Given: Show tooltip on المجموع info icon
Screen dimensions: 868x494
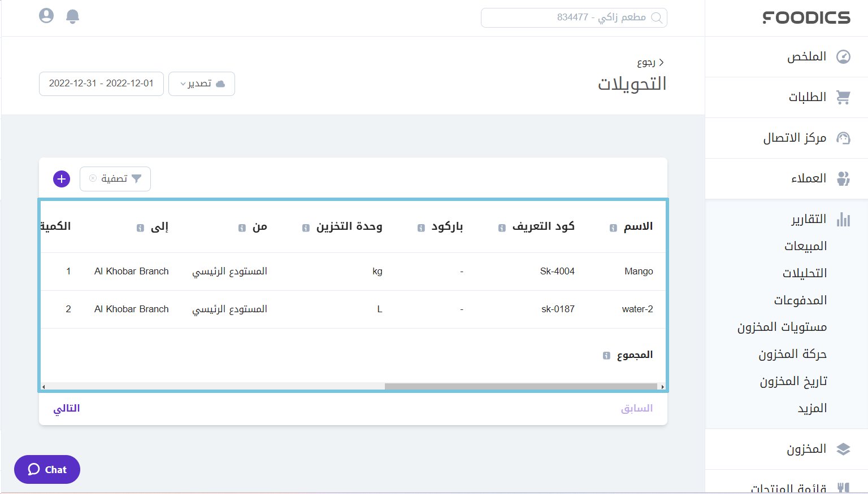Looking at the screenshot, I should point(605,355).
